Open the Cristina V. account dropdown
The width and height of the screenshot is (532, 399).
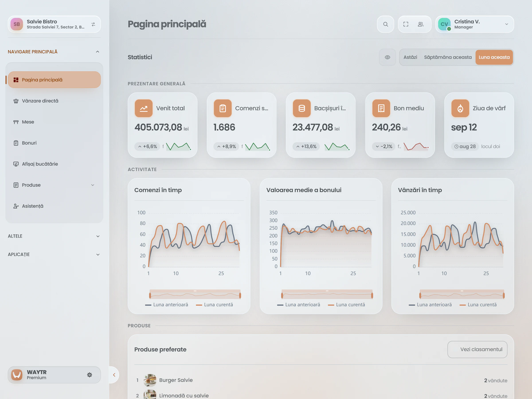475,24
